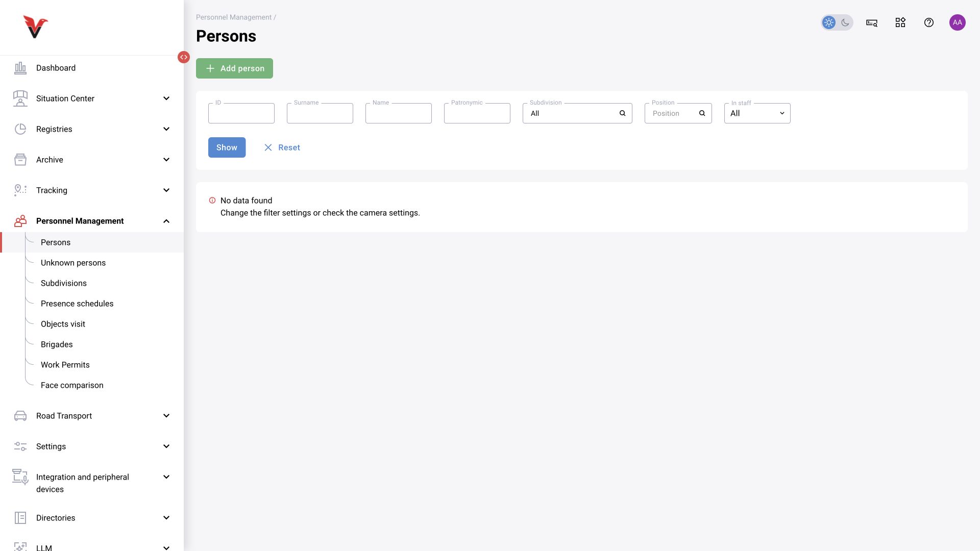This screenshot has height=551, width=980.
Task: Expand the Archive chevron
Action: click(x=166, y=160)
